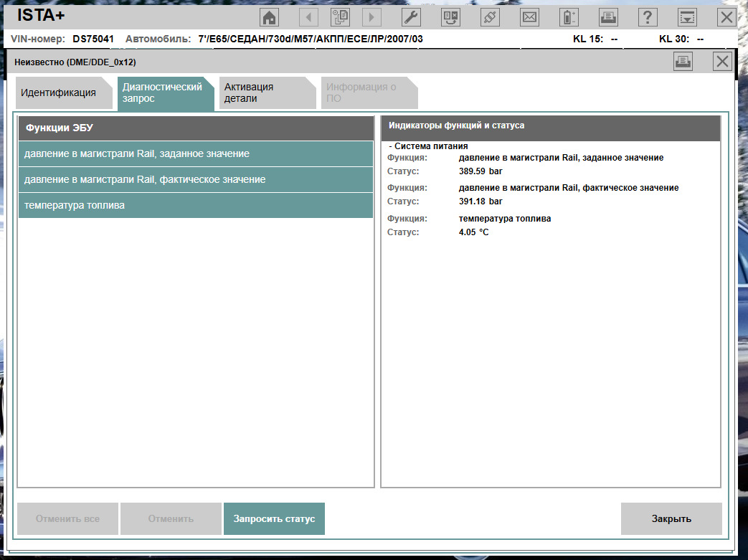748x560 pixels.
Task: Select rail pressure фактическое значение function
Action: point(196,179)
